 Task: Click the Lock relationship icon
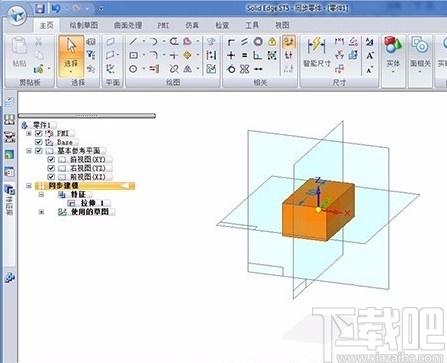pyautogui.click(x=272, y=42)
